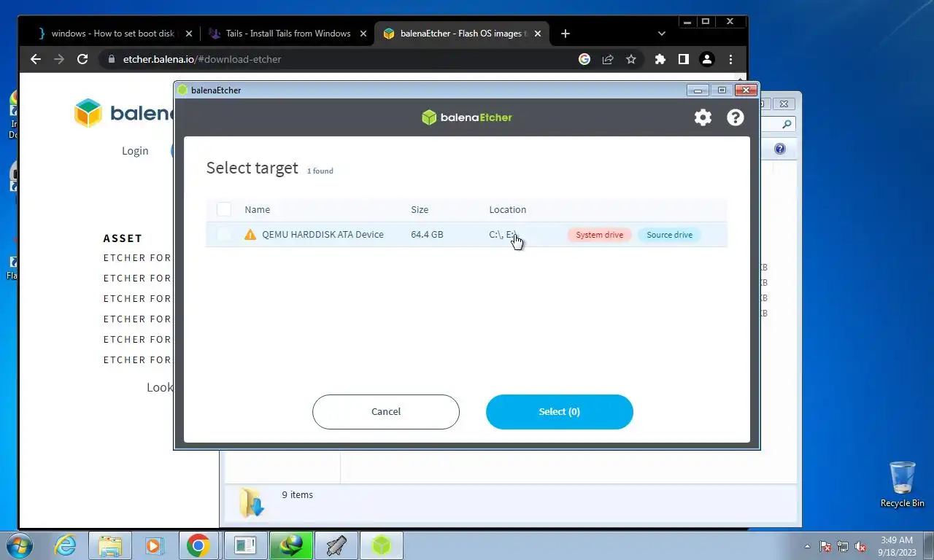Click the Size column header
This screenshot has height=560, width=934.
[x=420, y=209]
